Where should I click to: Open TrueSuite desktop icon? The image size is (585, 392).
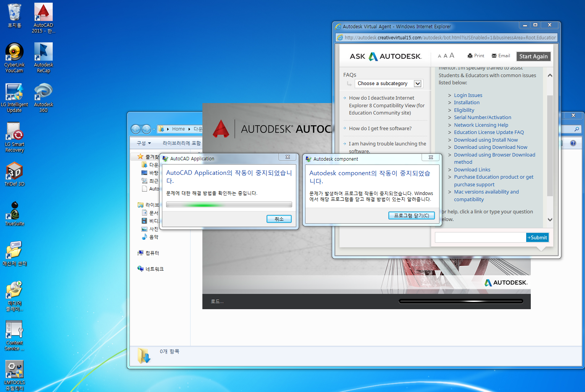[x=15, y=213]
